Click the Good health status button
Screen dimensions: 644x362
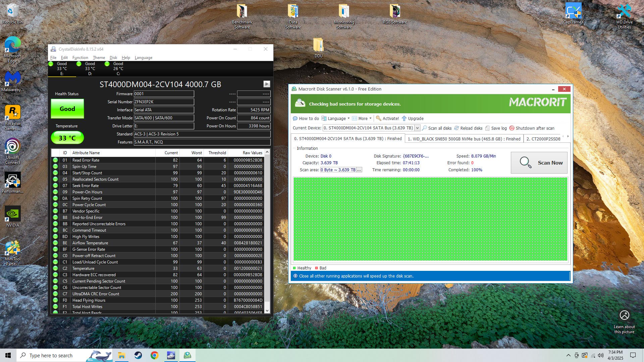pyautogui.click(x=67, y=109)
